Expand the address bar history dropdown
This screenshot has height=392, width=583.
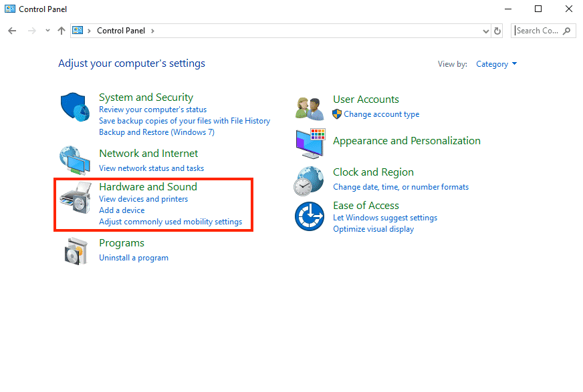(x=486, y=31)
